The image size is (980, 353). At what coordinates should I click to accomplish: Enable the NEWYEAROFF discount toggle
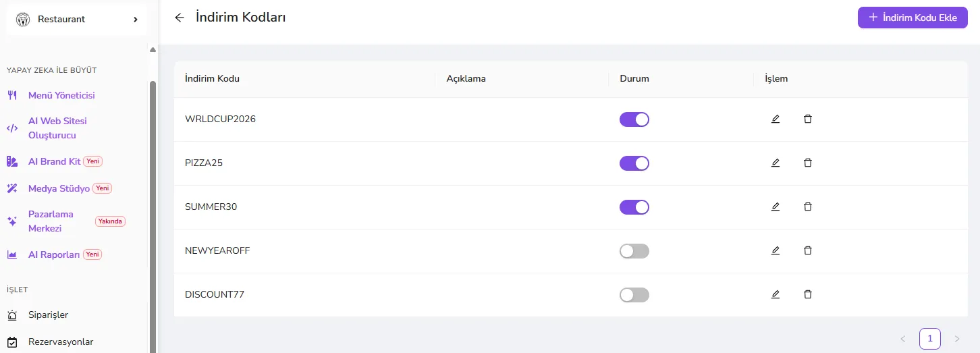634,251
